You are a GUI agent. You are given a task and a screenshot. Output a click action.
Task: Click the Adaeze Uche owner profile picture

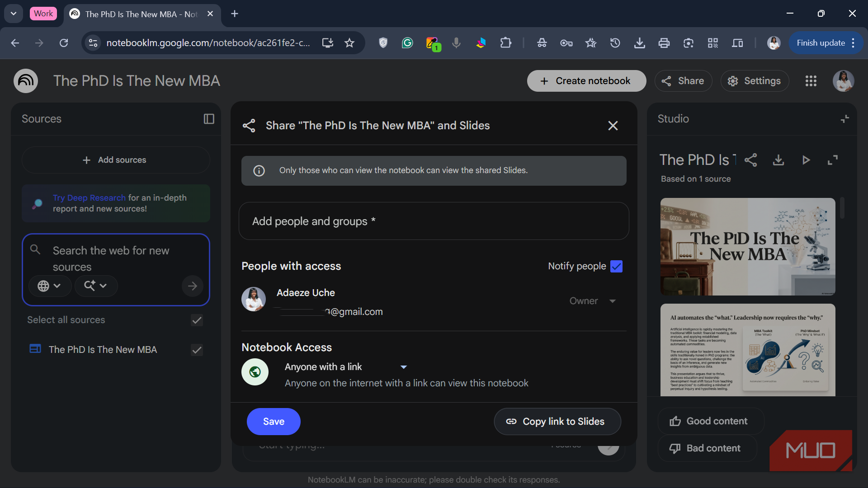tap(254, 300)
